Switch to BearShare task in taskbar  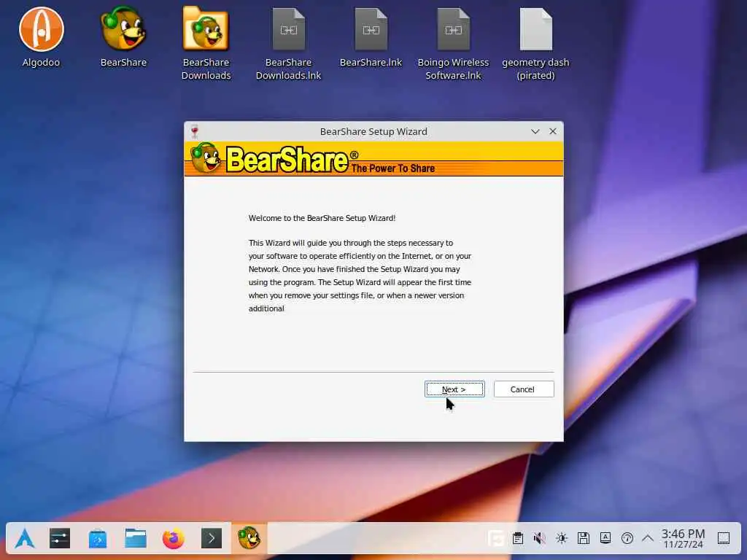coord(249,539)
